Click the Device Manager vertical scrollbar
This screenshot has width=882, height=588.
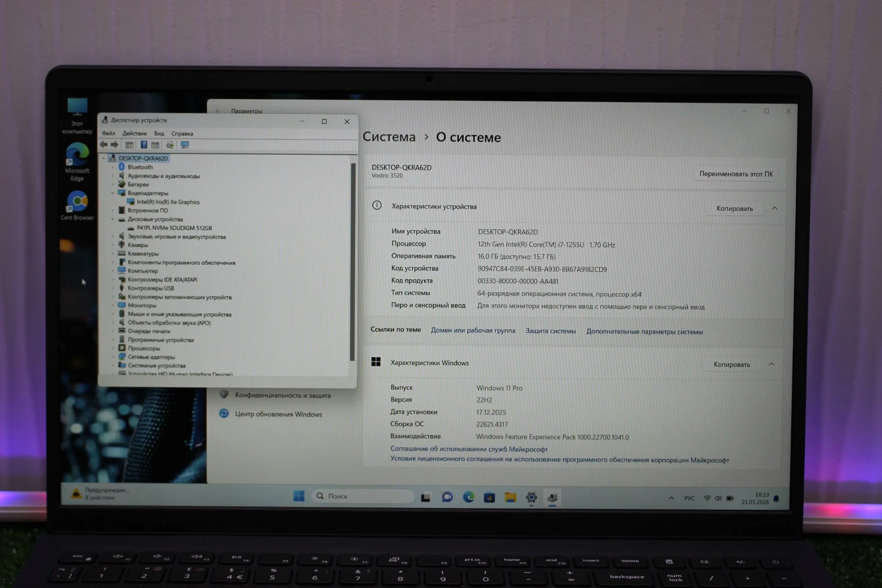click(x=353, y=262)
